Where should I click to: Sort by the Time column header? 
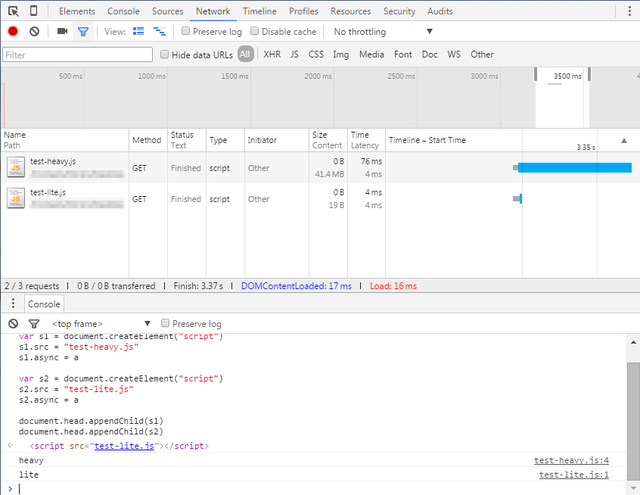[367, 140]
